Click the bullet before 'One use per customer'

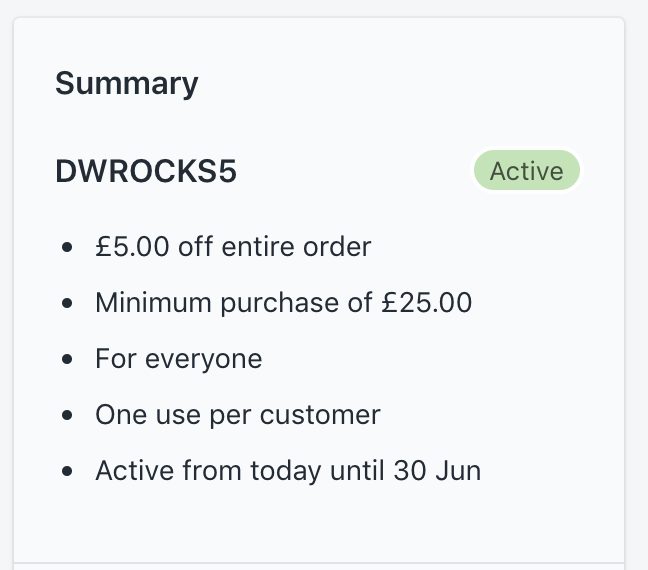67,415
